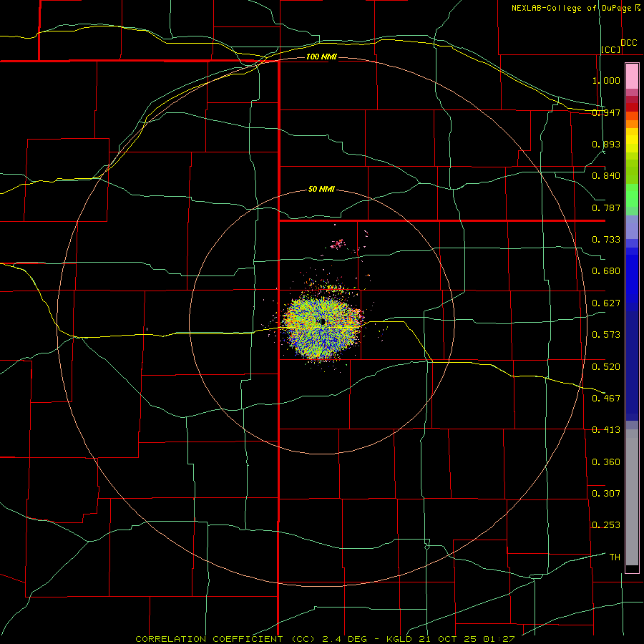Click the 0.840 color scale value
644x644 pixels.
[606, 176]
